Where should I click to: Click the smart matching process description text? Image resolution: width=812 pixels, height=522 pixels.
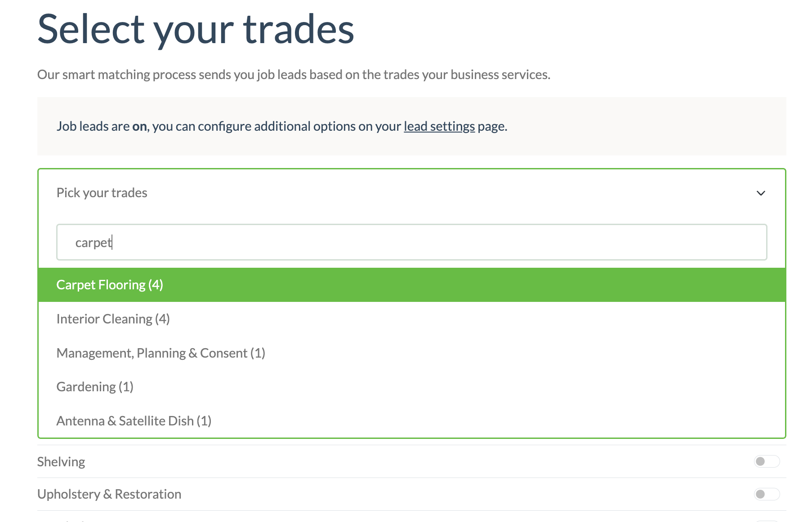[293, 75]
